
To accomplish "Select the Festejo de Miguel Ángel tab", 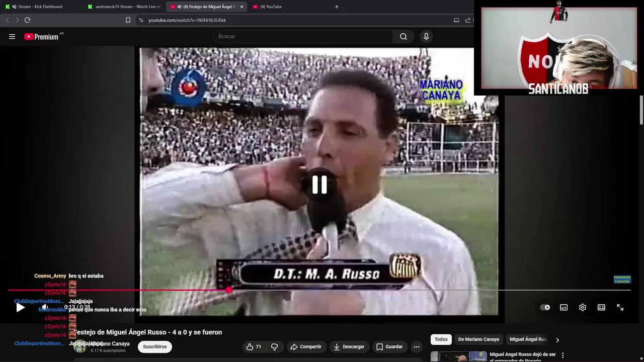I will (x=206, y=7).
